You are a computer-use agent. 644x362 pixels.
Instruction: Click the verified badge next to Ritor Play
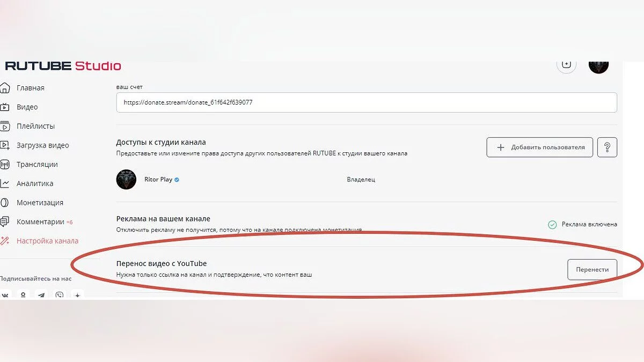tap(177, 180)
